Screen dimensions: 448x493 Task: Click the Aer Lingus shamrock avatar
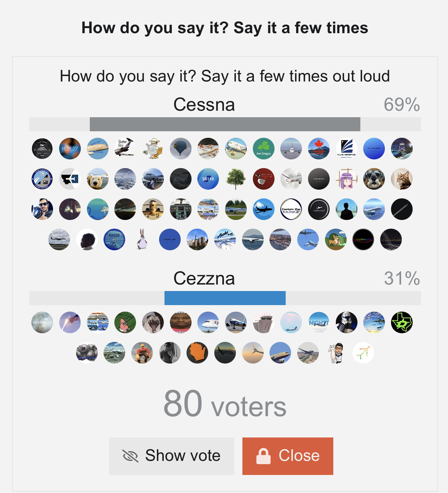tap(264, 149)
